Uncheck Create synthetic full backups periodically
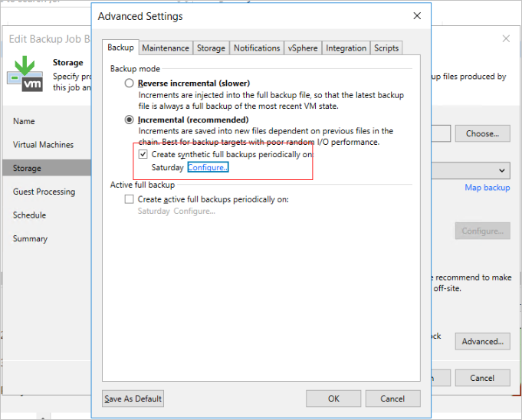The image size is (522, 420). point(143,154)
